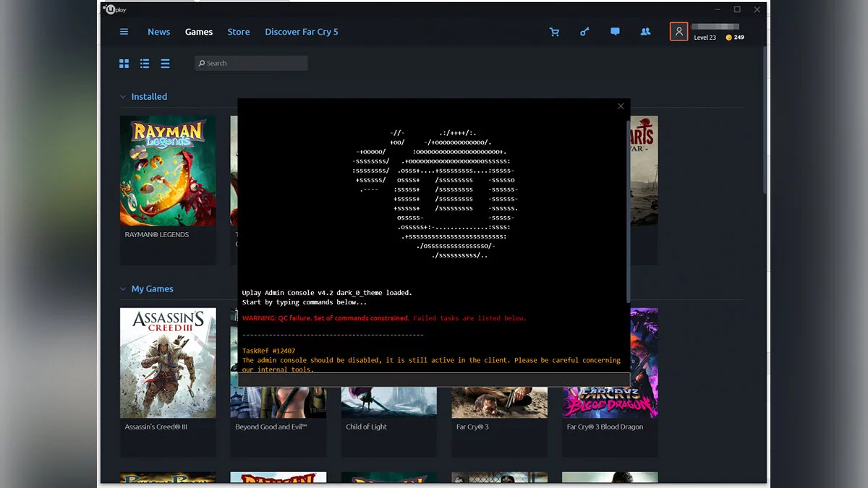The image size is (868, 488).
Task: Open the shopping cart icon
Action: point(554,32)
